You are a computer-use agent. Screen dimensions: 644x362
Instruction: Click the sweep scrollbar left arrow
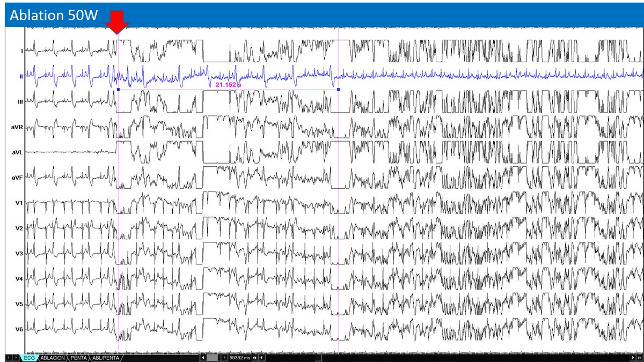point(203,358)
